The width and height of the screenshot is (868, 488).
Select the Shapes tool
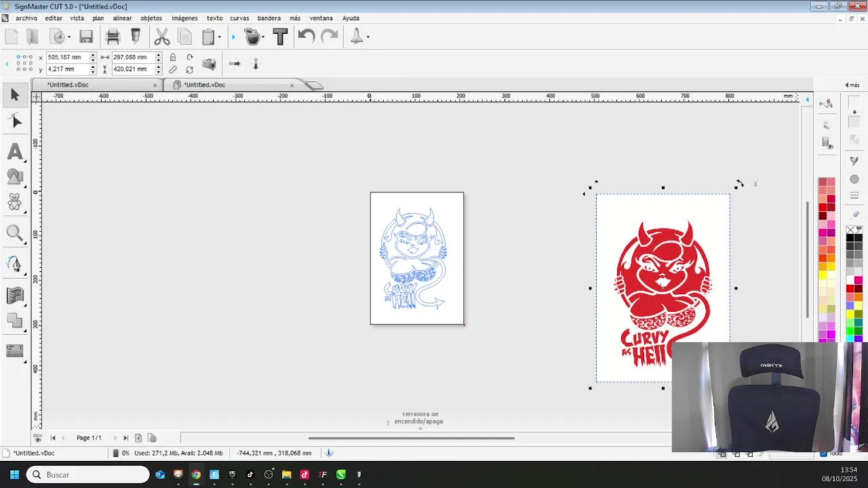pyautogui.click(x=15, y=177)
